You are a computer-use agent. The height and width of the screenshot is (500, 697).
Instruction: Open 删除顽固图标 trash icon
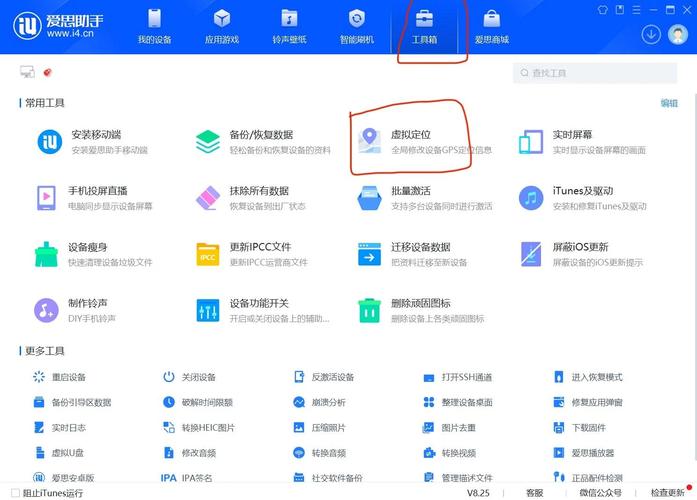[x=369, y=310]
